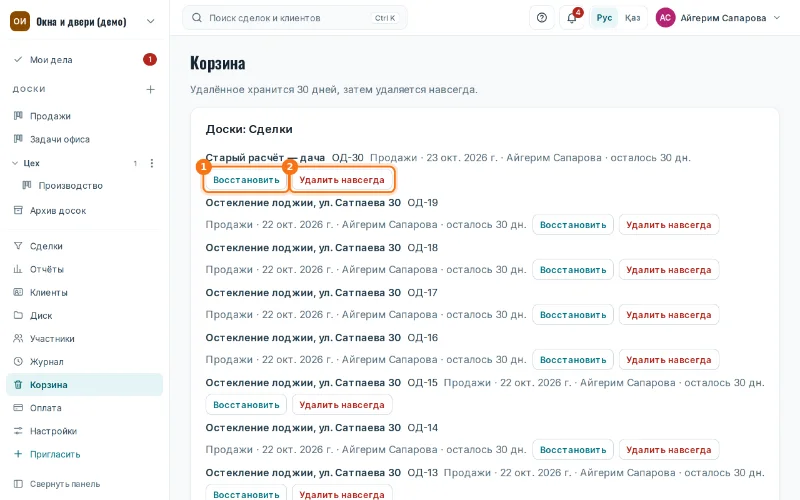This screenshot has height=500, width=800.
Task: Permanently delete deal ОД-16
Action: click(669, 360)
